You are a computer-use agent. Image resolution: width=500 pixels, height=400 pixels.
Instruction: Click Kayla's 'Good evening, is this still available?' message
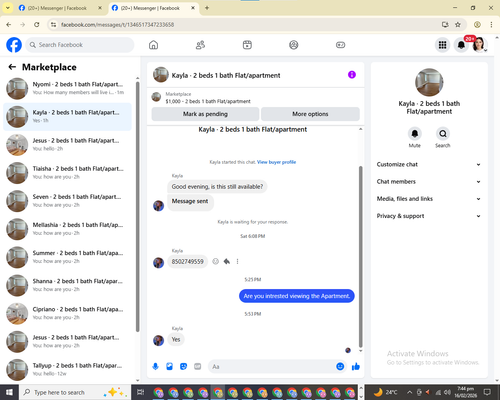click(217, 187)
